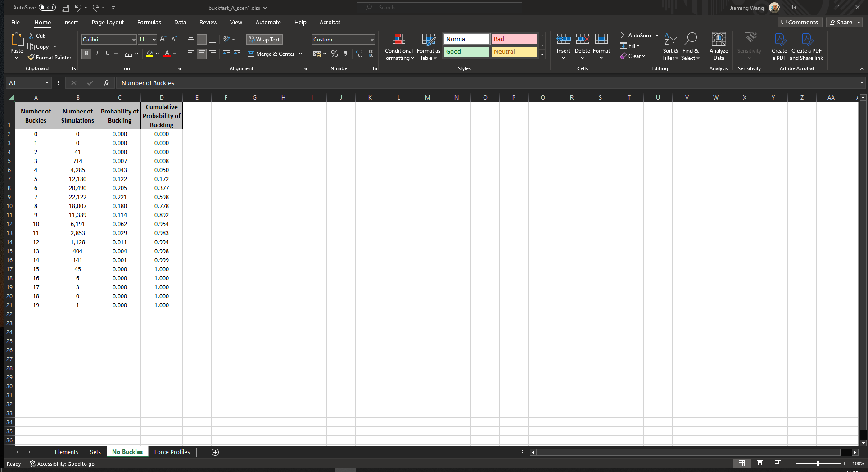Open the Formulas ribbon tab
The width and height of the screenshot is (868, 472).
point(149,23)
